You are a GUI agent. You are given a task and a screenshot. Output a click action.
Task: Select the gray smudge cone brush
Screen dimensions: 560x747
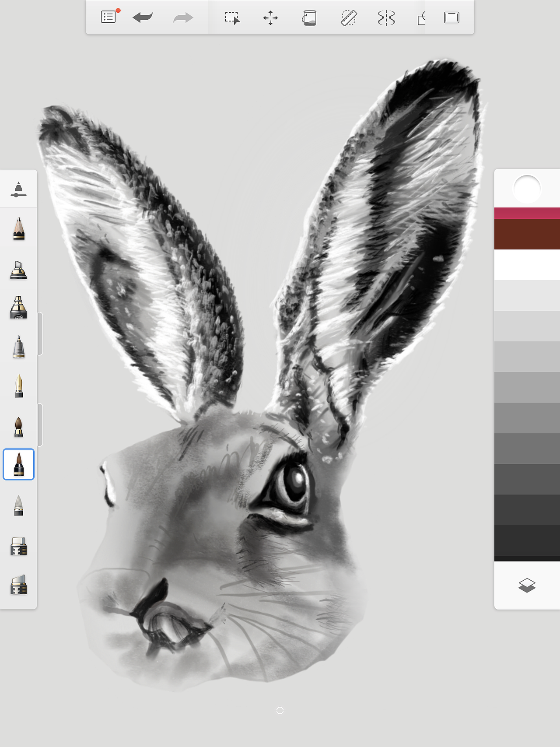(18, 505)
